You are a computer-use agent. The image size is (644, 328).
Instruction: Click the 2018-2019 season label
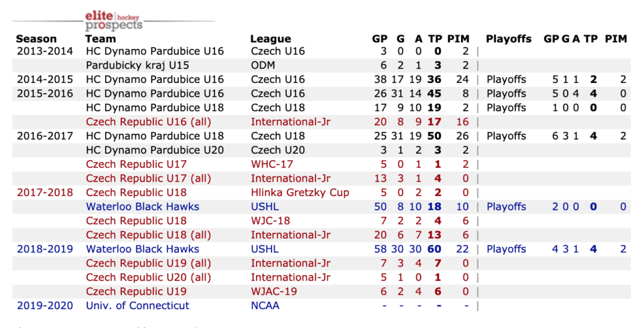click(45, 249)
